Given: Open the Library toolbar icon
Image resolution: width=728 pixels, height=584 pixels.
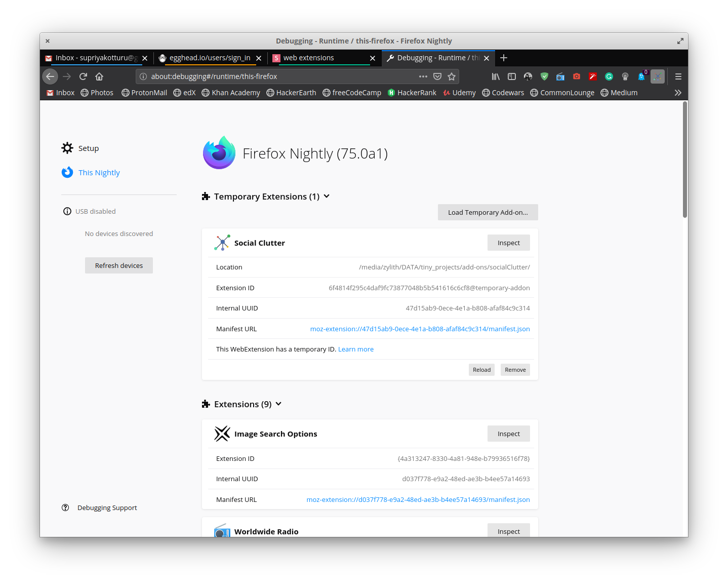Looking at the screenshot, I should [x=496, y=76].
